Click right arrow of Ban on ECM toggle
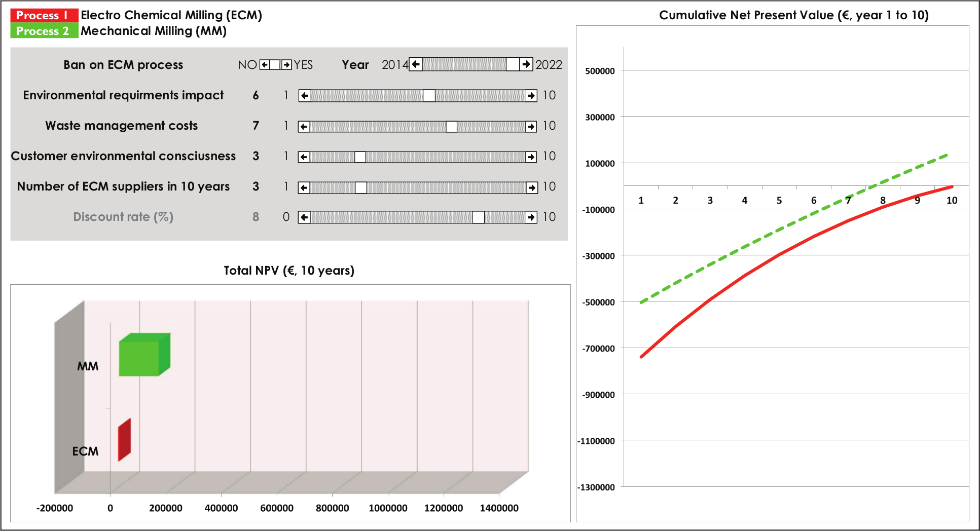980x531 pixels. coord(287,64)
